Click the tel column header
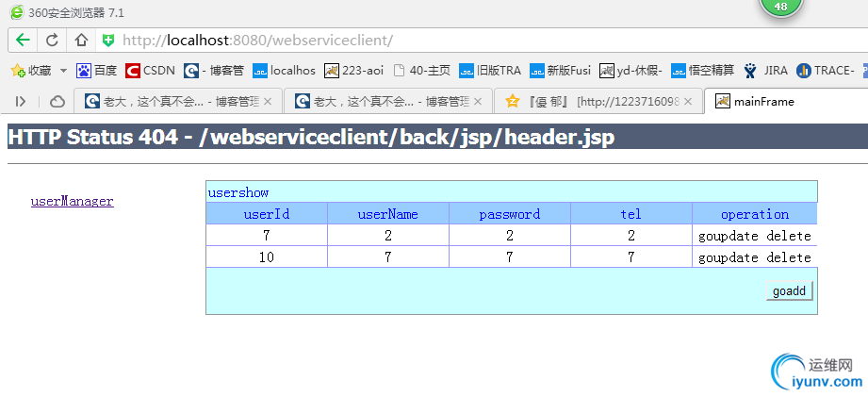Screen dimensions: 868x397 pyautogui.click(x=631, y=214)
